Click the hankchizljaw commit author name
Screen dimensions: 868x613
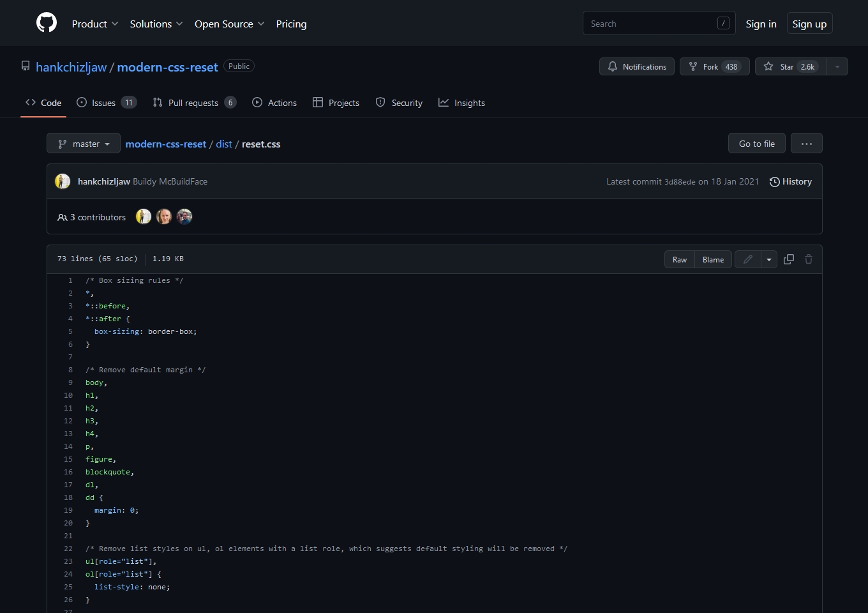(104, 181)
